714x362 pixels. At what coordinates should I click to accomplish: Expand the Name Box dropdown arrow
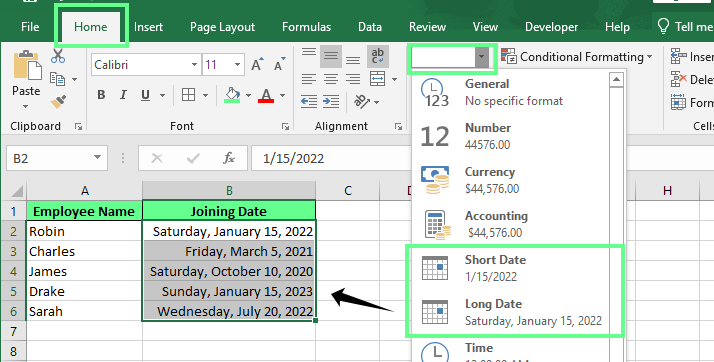coord(97,158)
